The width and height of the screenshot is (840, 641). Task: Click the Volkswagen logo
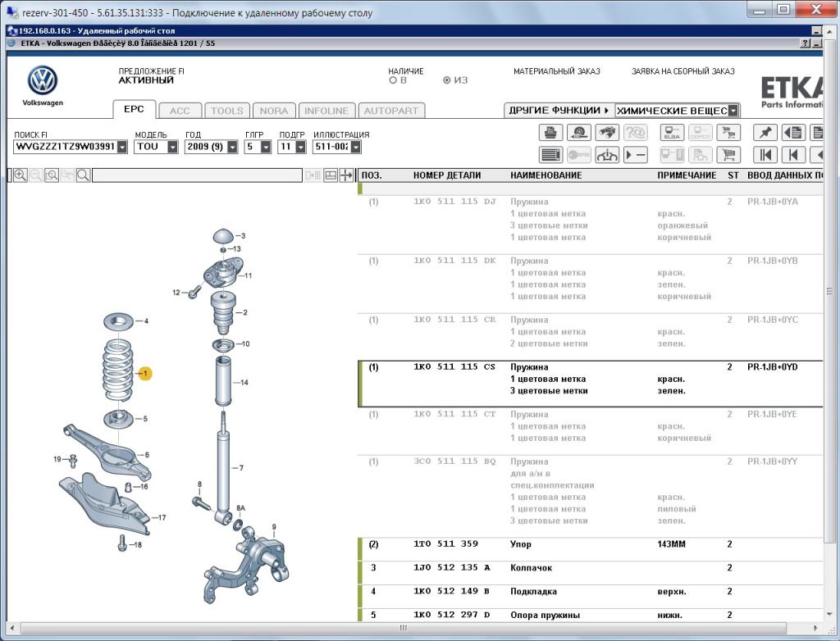coord(43,86)
